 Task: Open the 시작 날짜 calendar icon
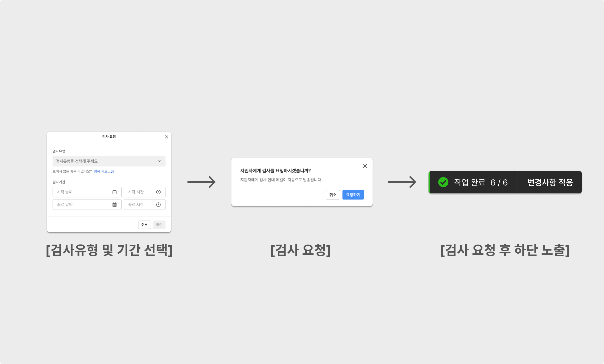pos(115,192)
